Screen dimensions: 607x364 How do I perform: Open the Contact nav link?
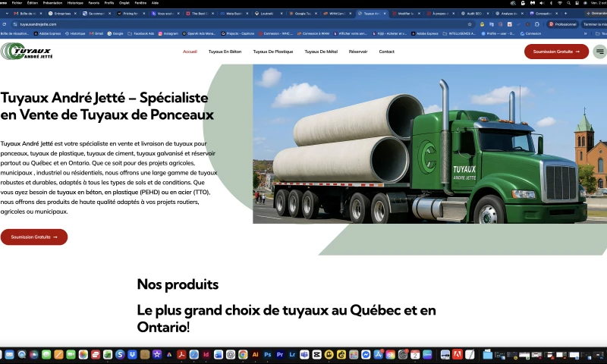pyautogui.click(x=386, y=52)
